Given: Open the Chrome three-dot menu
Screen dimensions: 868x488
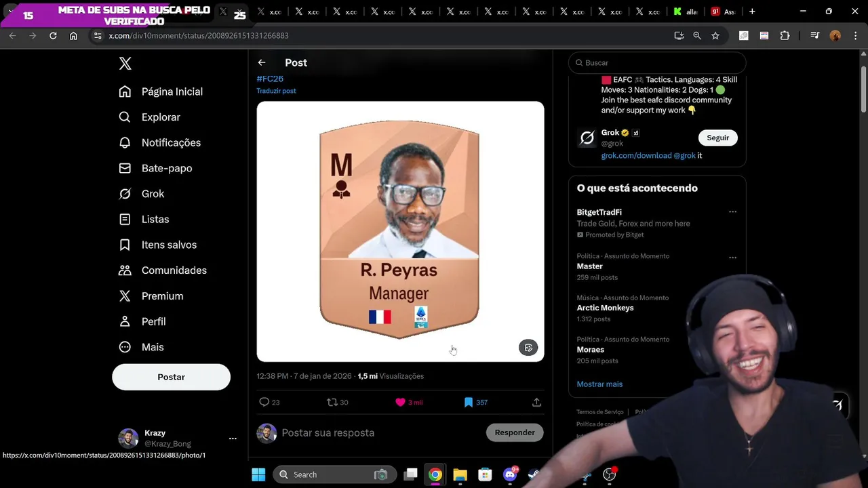Looking at the screenshot, I should pos(854,35).
